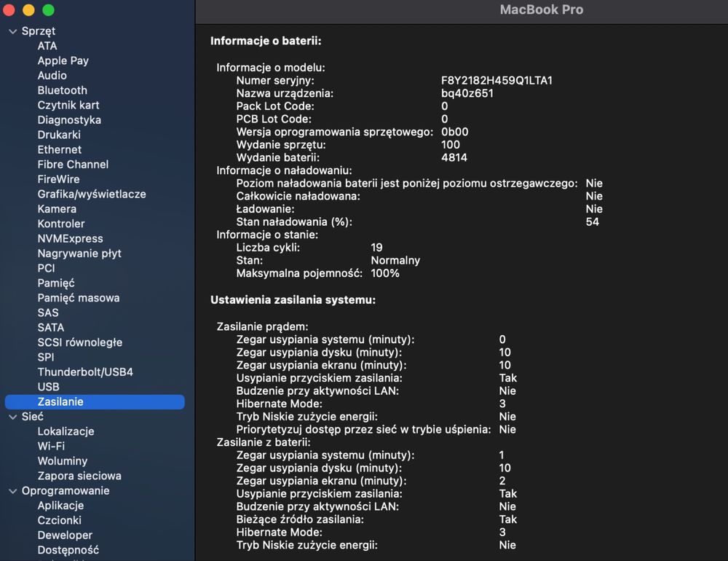Open Czytnik kart entry
Screen dimensions: 728x561
coord(68,106)
